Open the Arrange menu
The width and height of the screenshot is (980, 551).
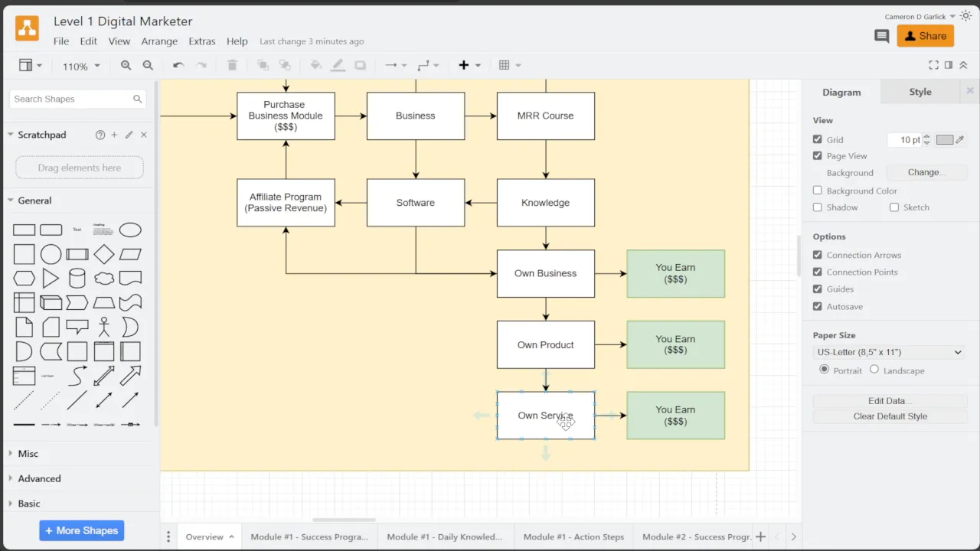pyautogui.click(x=159, y=41)
